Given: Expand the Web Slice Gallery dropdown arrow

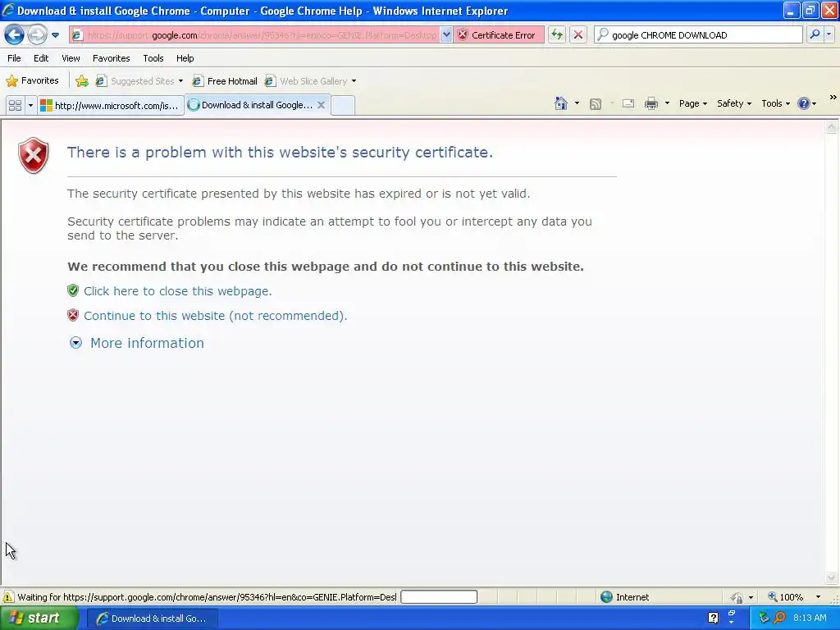Looking at the screenshot, I should tap(354, 81).
